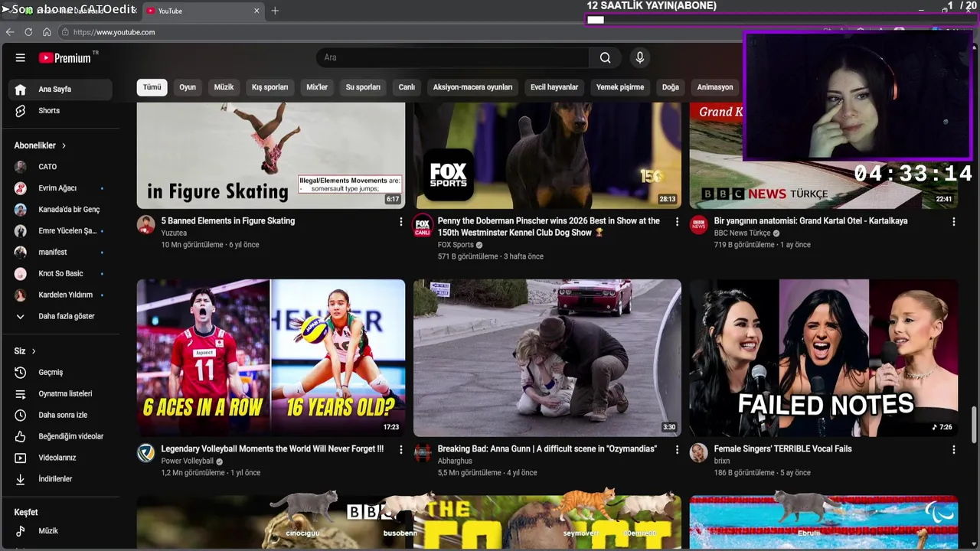Reload the page with refresh icon
The height and width of the screenshot is (551, 980).
28,32
